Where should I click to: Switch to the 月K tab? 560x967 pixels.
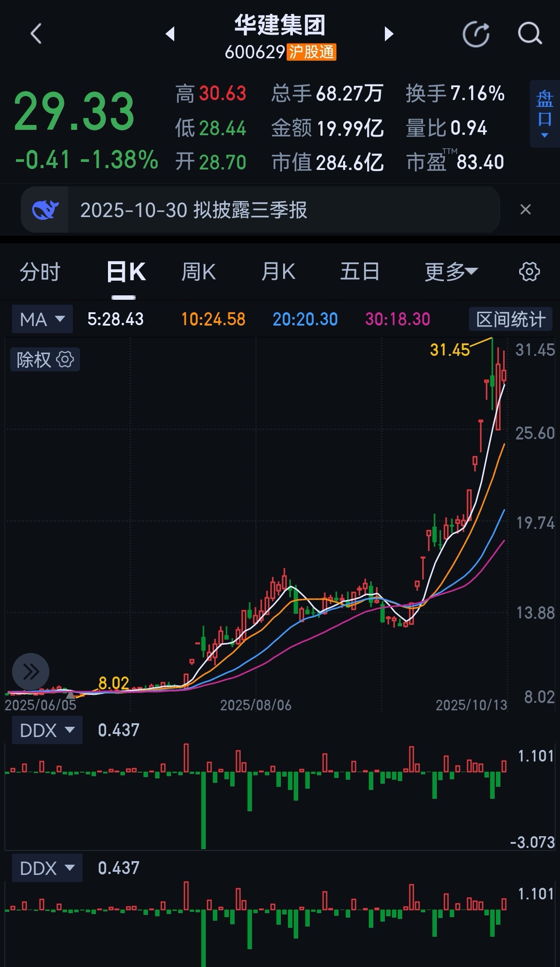coord(278,271)
